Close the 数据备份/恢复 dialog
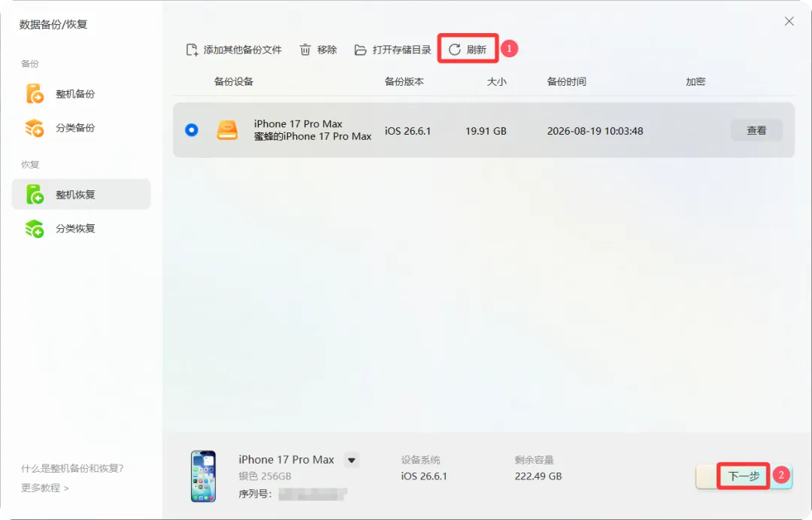Viewport: 812px width, 520px height. click(789, 21)
